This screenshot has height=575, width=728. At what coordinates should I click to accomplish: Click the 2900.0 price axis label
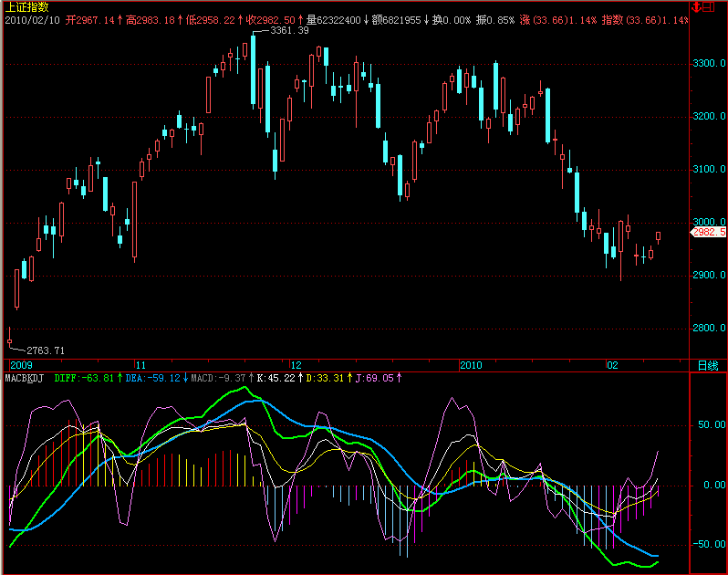[709, 275]
